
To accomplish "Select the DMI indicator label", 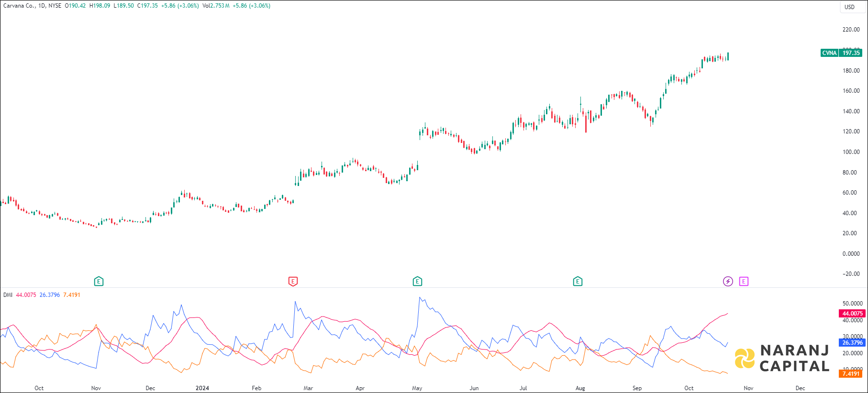I will (8, 295).
